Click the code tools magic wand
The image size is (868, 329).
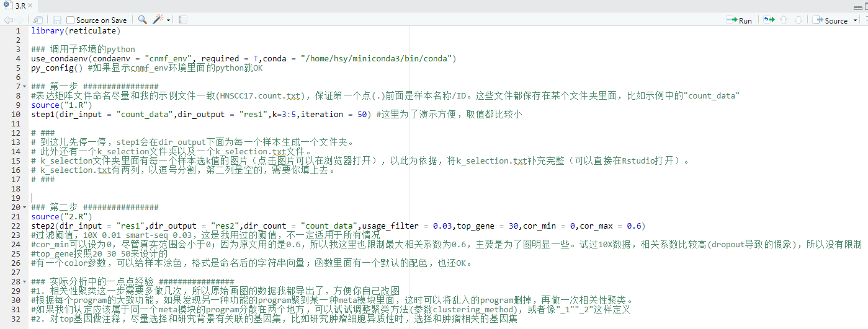coord(159,20)
